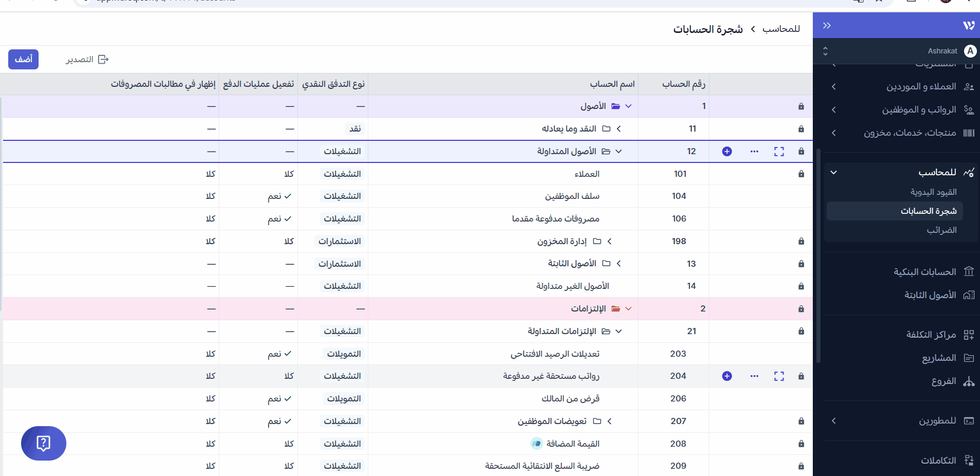Expand the النقد وما يعادله folder
The height and width of the screenshot is (476, 980).
[x=618, y=129]
